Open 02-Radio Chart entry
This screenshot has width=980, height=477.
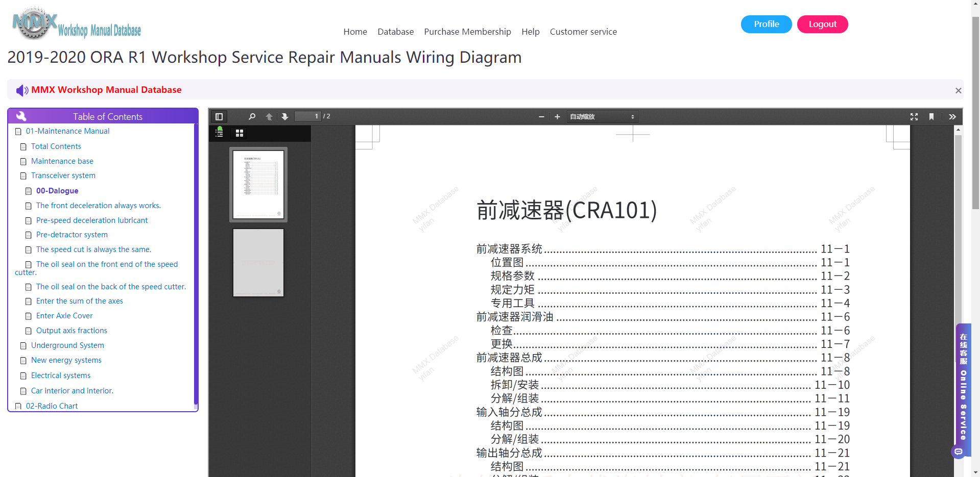click(x=52, y=406)
